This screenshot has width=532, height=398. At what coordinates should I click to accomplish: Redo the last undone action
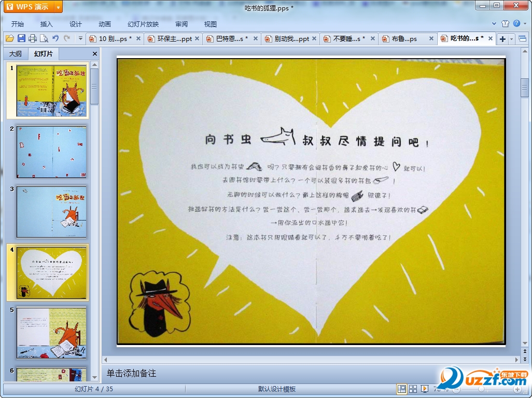pos(67,38)
